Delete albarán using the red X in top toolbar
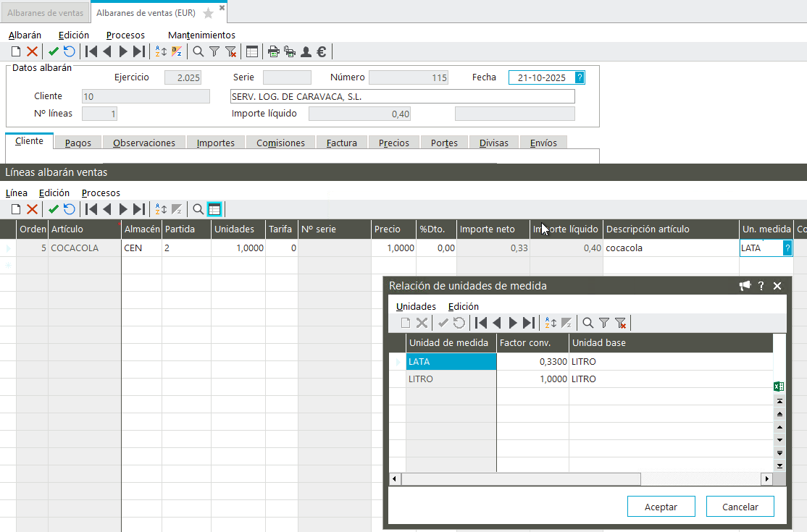The image size is (807, 532). 32,51
